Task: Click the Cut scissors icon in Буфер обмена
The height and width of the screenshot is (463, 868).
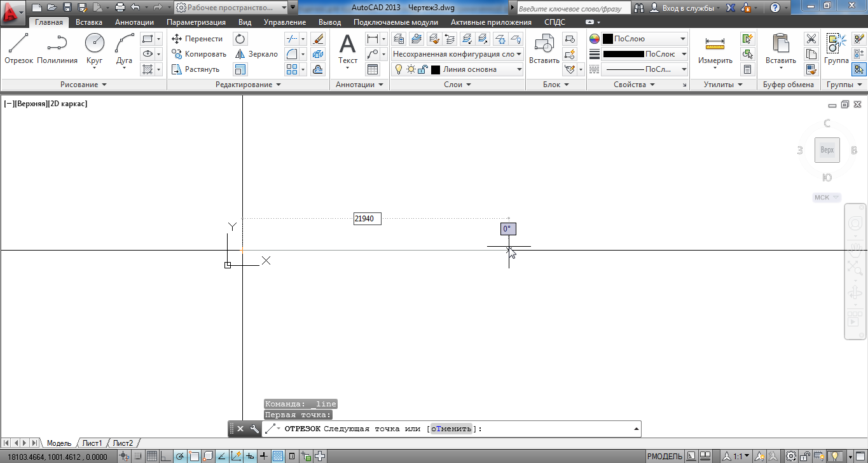Action: [x=811, y=39]
